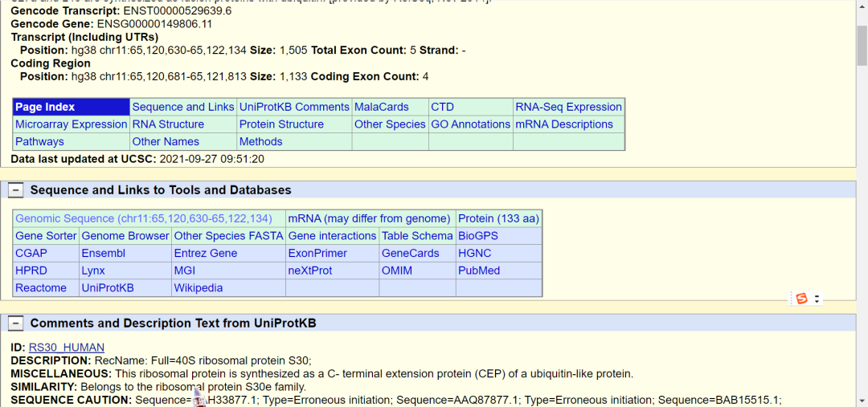
Task: Open Genomic Sequence chr11 link
Action: [x=144, y=218]
